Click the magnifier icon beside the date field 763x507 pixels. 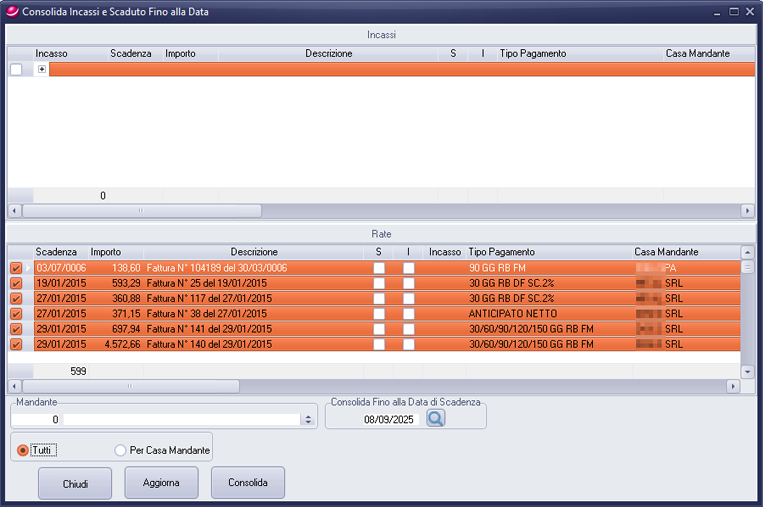pyautogui.click(x=435, y=419)
